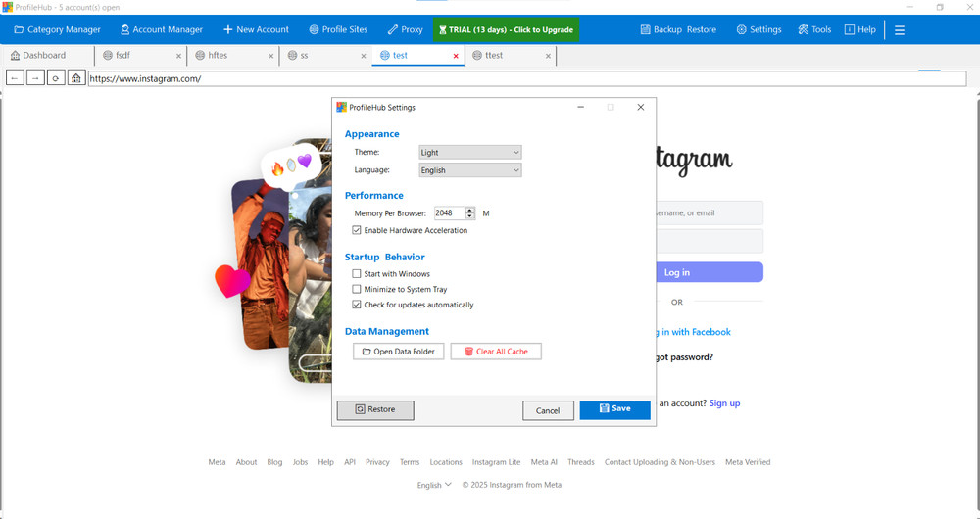The height and width of the screenshot is (519, 980).
Task: Uncheck Check for updates automatically
Action: click(357, 305)
